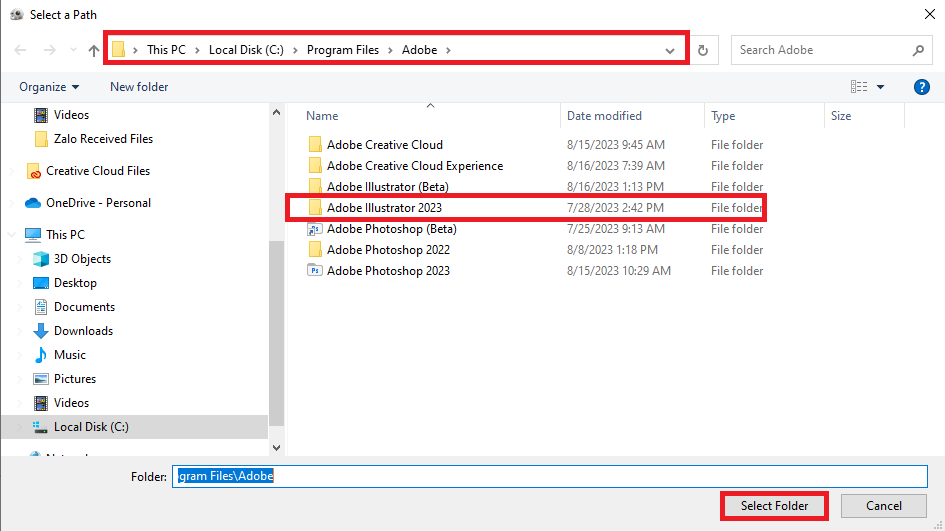Click This PC breadcrumb segment
Image resolution: width=945 pixels, height=531 pixels.
[166, 50]
